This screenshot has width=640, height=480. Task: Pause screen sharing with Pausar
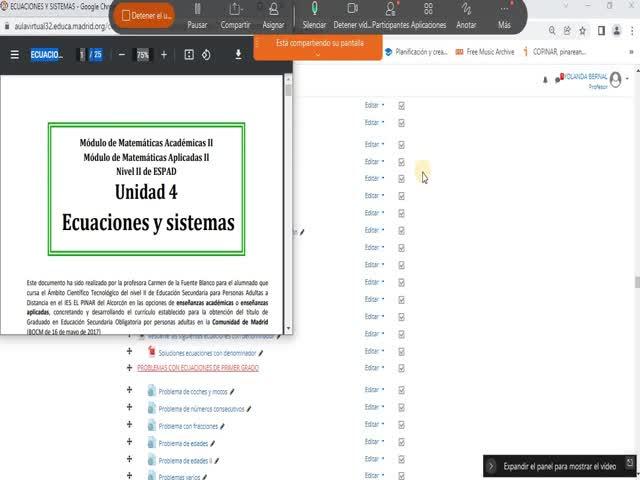click(x=197, y=16)
